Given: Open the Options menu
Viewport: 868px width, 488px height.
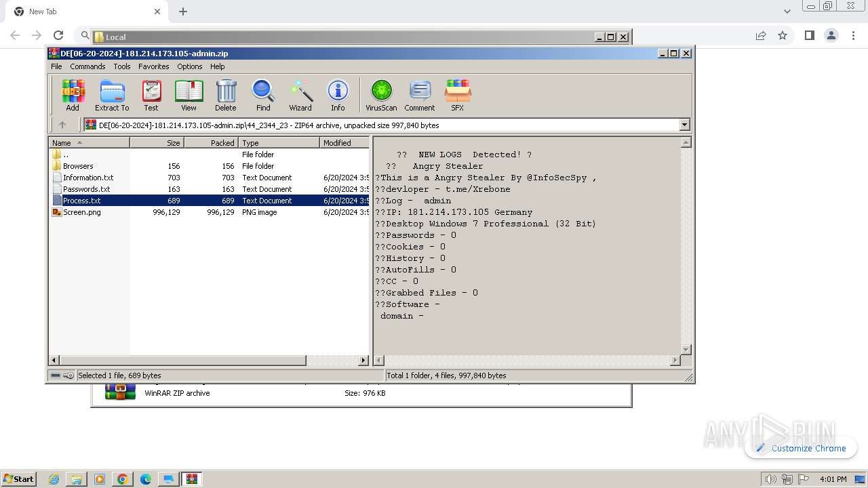Looking at the screenshot, I should pos(190,66).
